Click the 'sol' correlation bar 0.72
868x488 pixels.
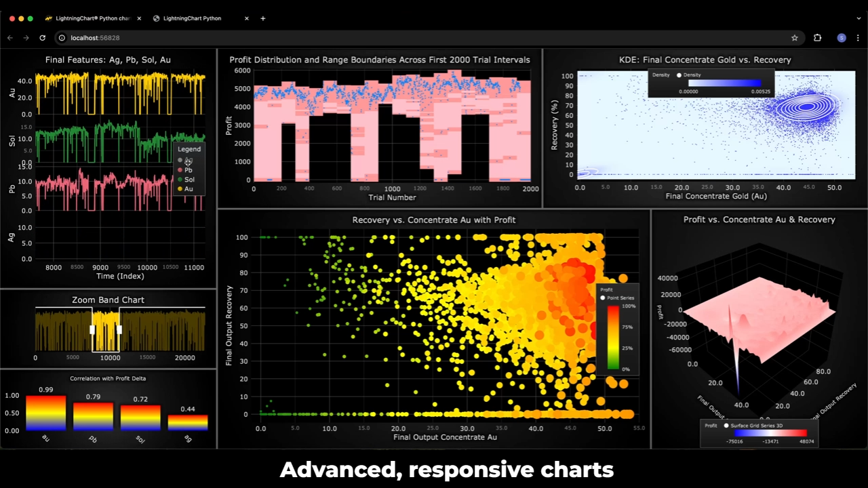140,418
